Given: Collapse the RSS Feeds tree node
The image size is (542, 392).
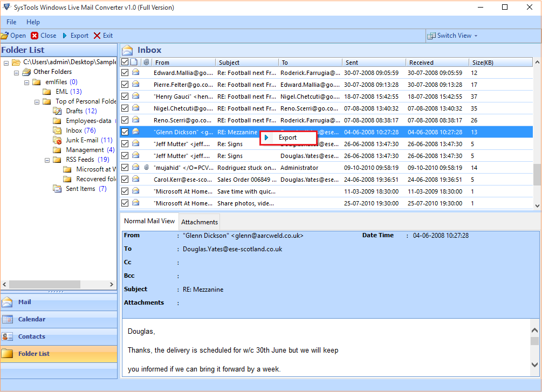Looking at the screenshot, I should click(47, 160).
